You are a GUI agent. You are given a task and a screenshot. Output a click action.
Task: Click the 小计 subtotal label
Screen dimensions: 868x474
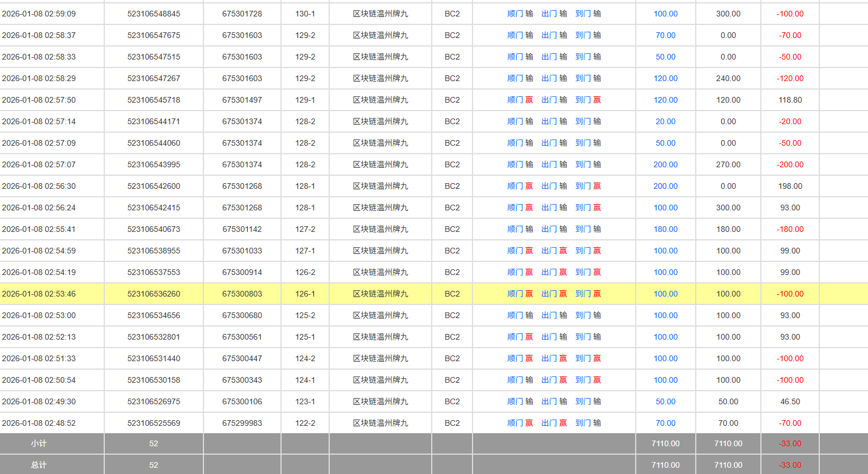point(39,443)
